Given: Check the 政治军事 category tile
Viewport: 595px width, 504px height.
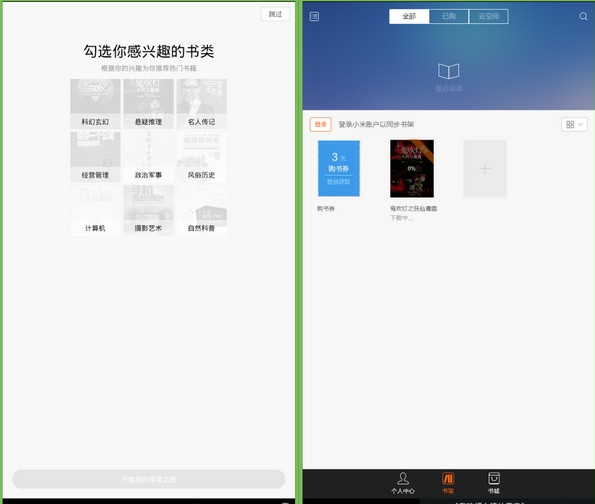Looking at the screenshot, I should point(148,157).
